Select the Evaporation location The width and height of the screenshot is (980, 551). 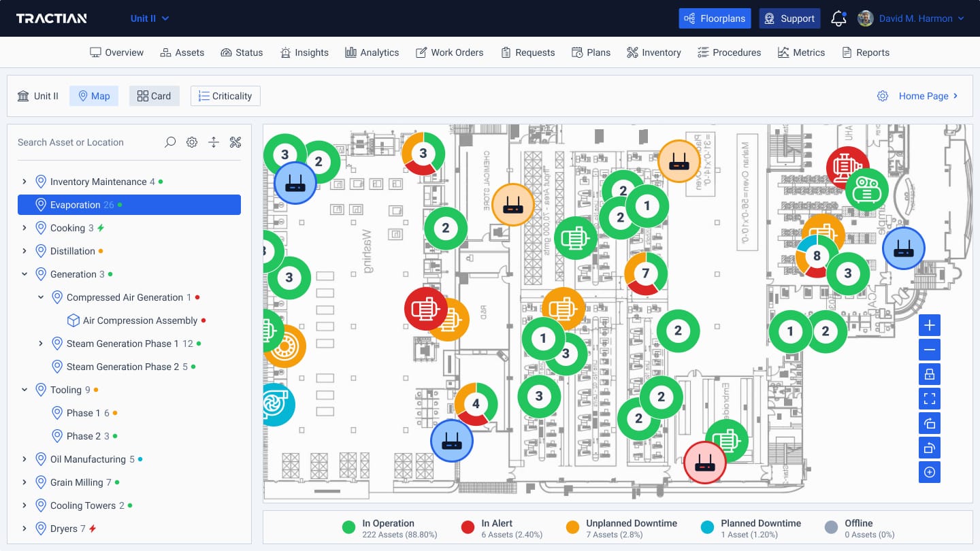click(x=129, y=205)
